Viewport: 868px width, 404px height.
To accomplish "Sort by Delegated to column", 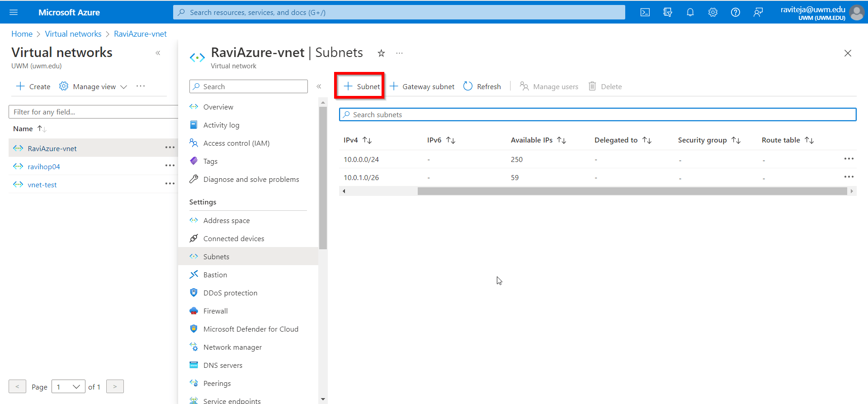I will point(623,140).
